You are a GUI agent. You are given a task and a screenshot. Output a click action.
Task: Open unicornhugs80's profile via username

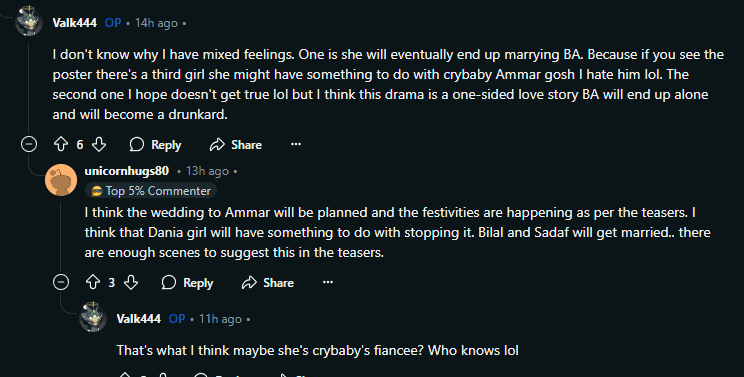pyautogui.click(x=127, y=171)
